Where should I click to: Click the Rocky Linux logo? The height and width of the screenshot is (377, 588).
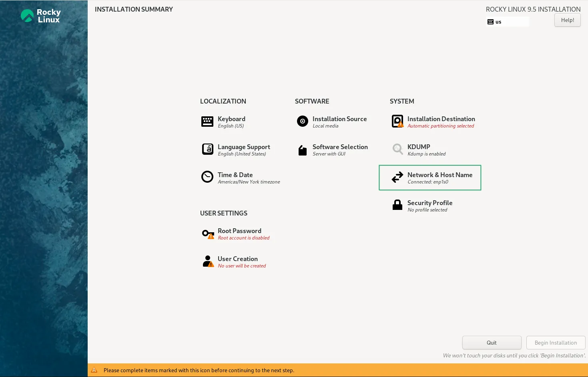coord(41,16)
